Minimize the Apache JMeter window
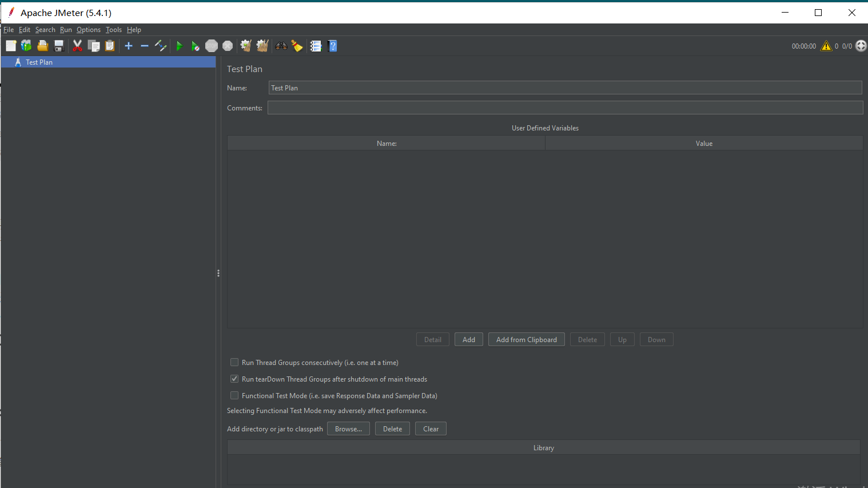 point(785,13)
